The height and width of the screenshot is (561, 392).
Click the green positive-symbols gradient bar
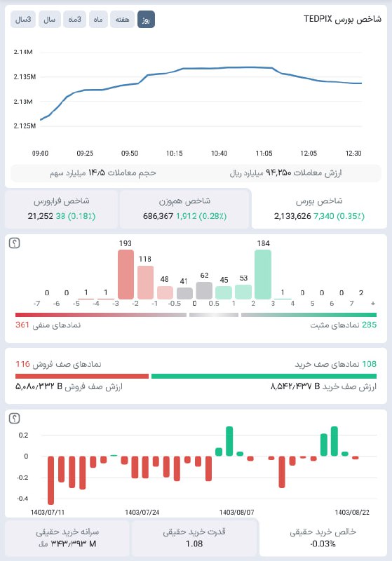coord(309,315)
